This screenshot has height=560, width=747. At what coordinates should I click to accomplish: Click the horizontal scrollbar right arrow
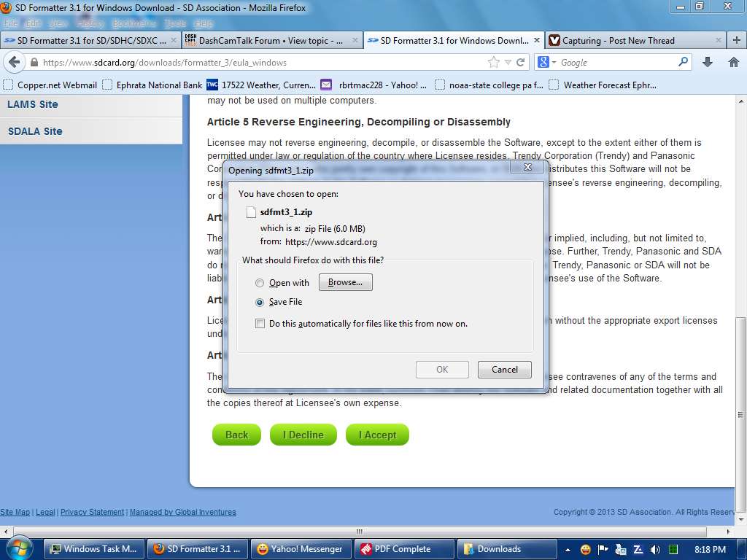729,531
